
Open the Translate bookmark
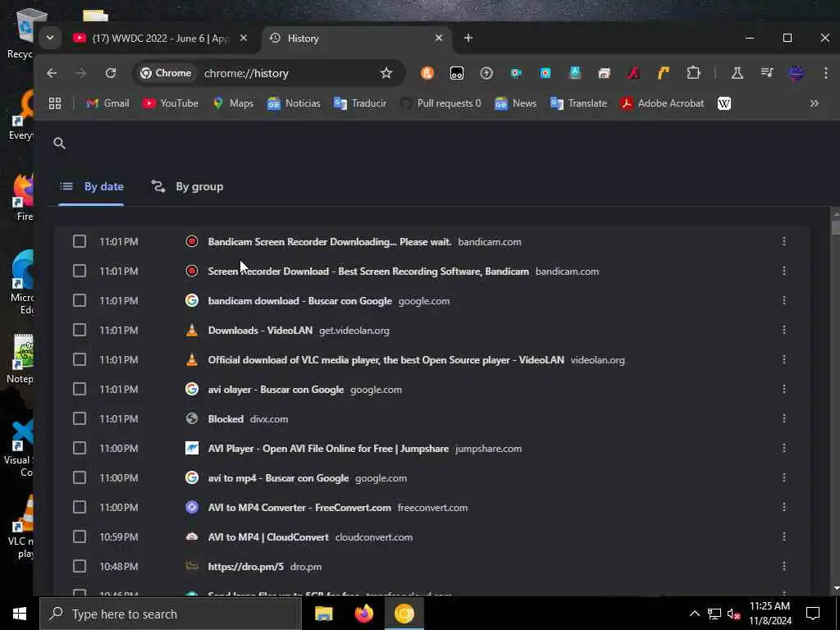(x=578, y=103)
